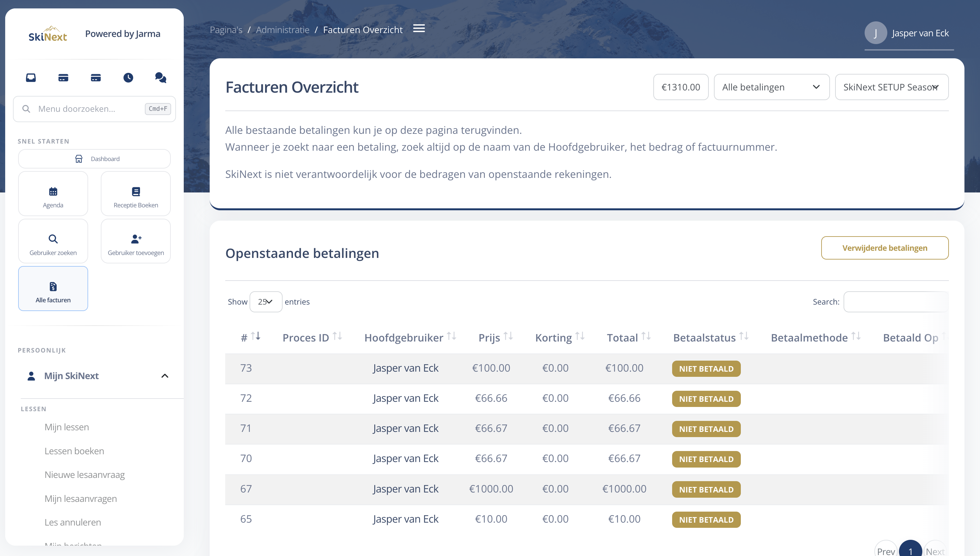Click the €1310.00 total button
Image resolution: width=980 pixels, height=556 pixels.
tap(681, 87)
